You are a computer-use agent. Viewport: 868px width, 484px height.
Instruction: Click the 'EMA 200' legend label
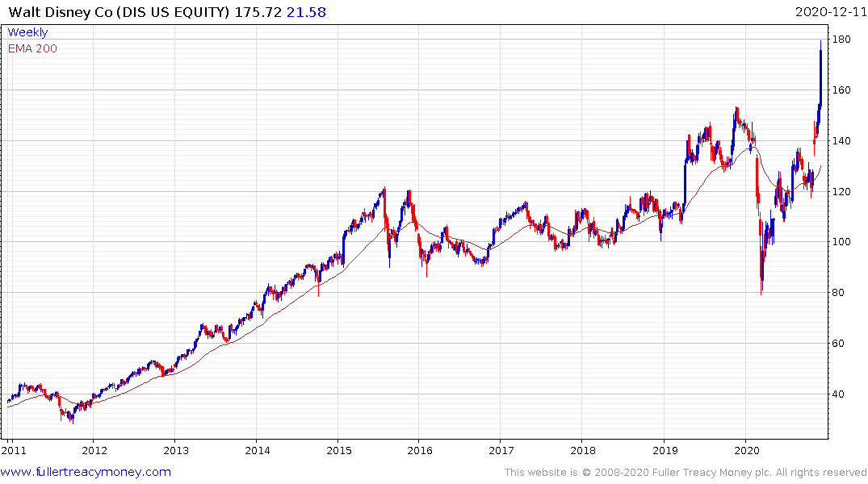(x=32, y=48)
